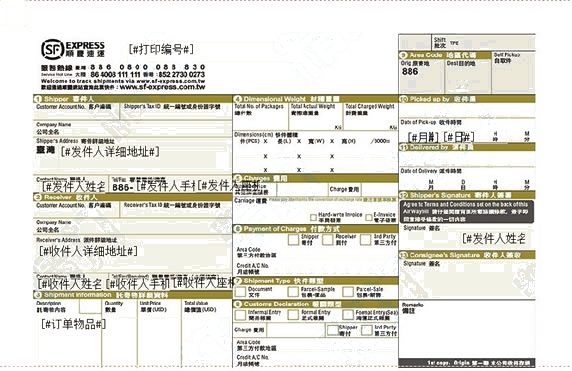Click the Total No. of Packages field
Image resolution: width=572 pixels, height=371 pixels.
pos(261,116)
